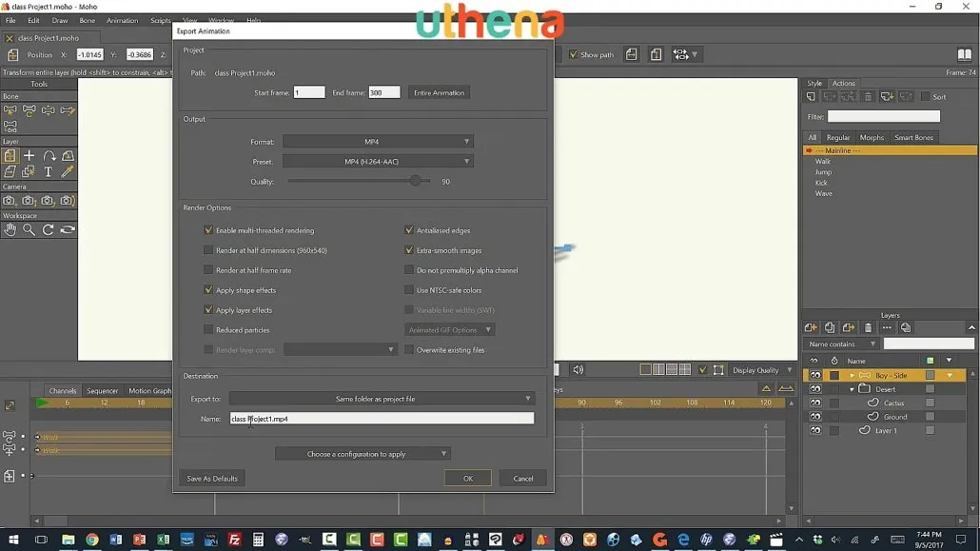
Task: Open the Animation menu
Action: [122, 20]
